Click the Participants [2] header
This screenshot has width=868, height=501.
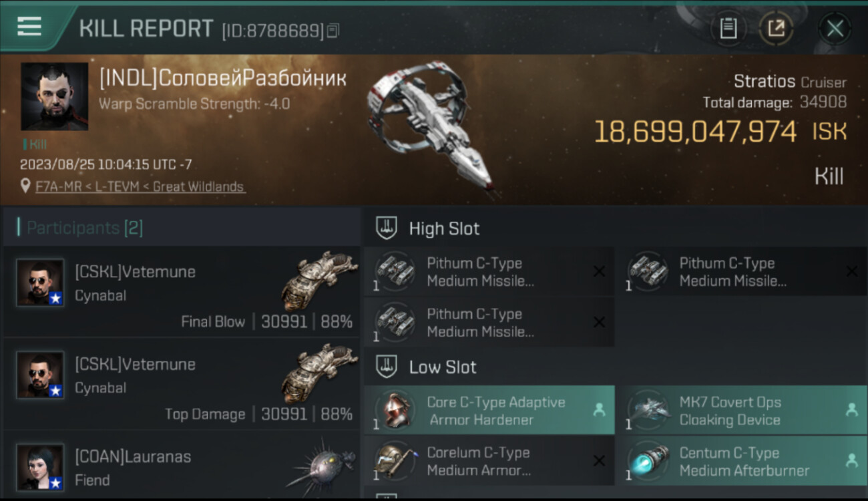pos(84,228)
